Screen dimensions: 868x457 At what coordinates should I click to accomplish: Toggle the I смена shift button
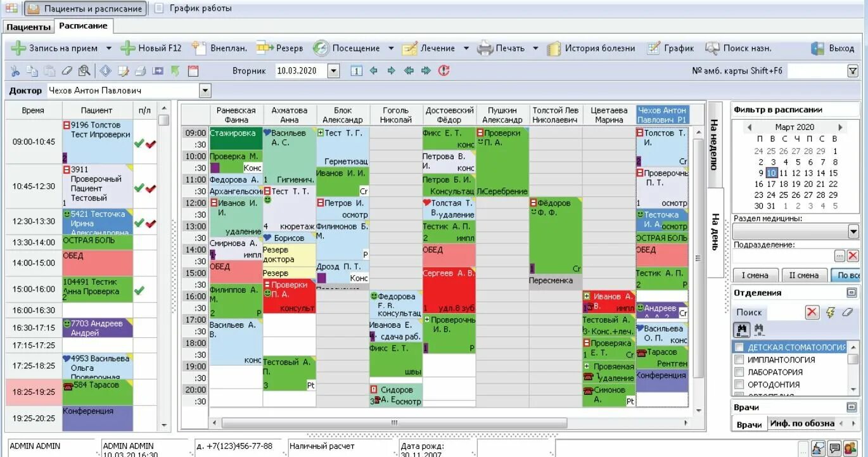pyautogui.click(x=755, y=275)
